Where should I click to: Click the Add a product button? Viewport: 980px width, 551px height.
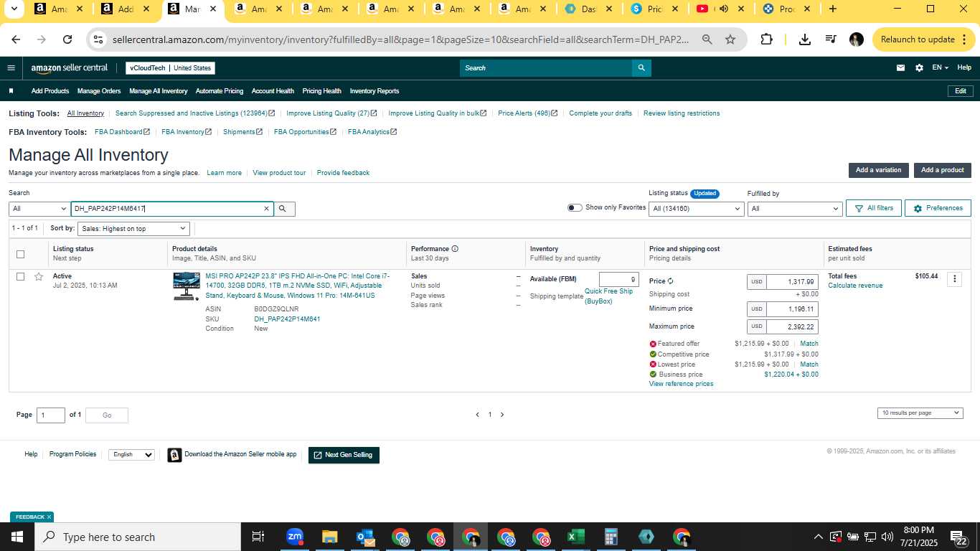click(x=942, y=170)
